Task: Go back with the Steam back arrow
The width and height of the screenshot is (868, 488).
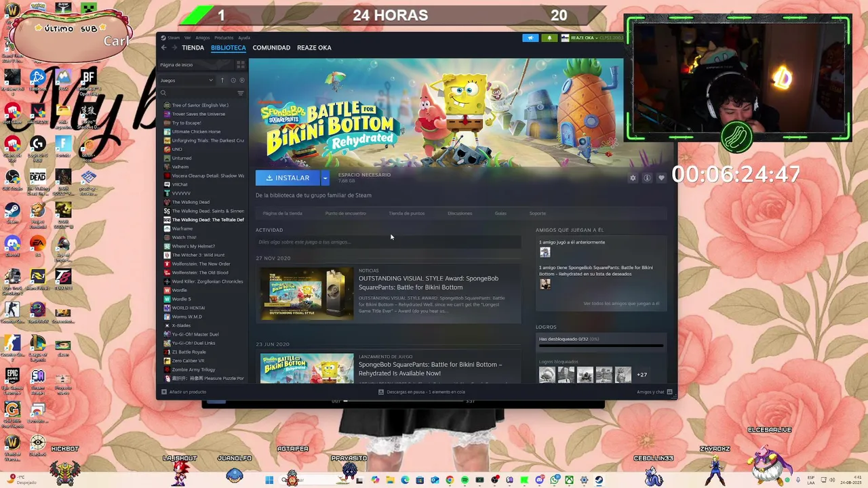Action: tap(163, 47)
